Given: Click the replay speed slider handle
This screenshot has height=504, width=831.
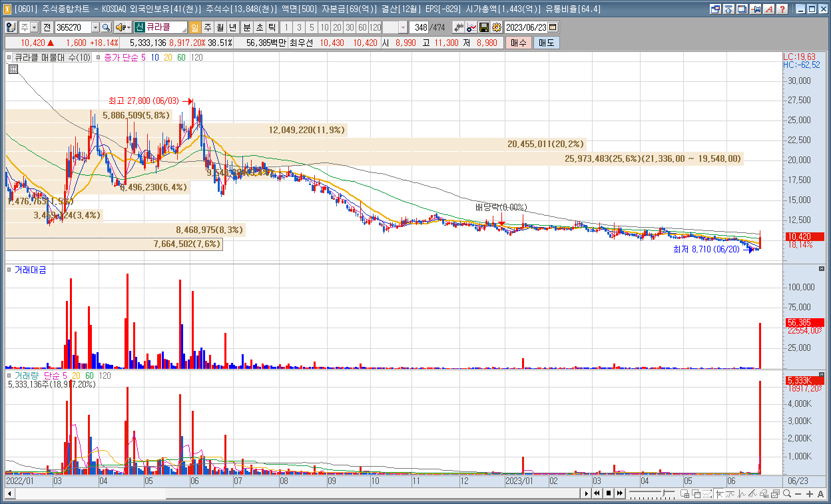Looking at the screenshot, I should 664,493.
